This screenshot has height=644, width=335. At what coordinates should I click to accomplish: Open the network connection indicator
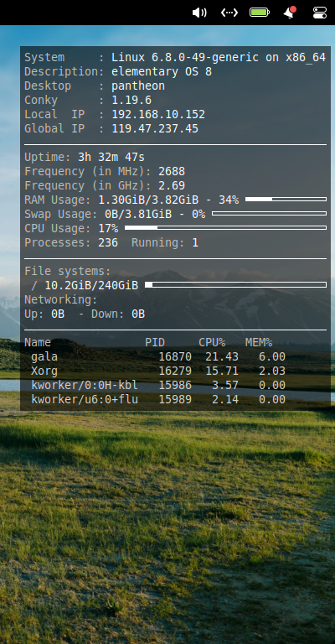point(229,13)
